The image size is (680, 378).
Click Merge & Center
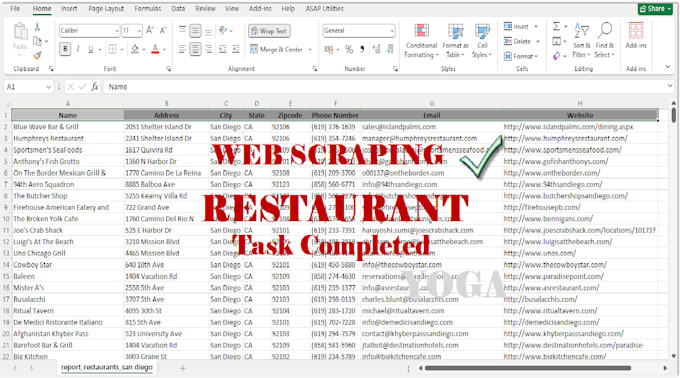coord(276,49)
